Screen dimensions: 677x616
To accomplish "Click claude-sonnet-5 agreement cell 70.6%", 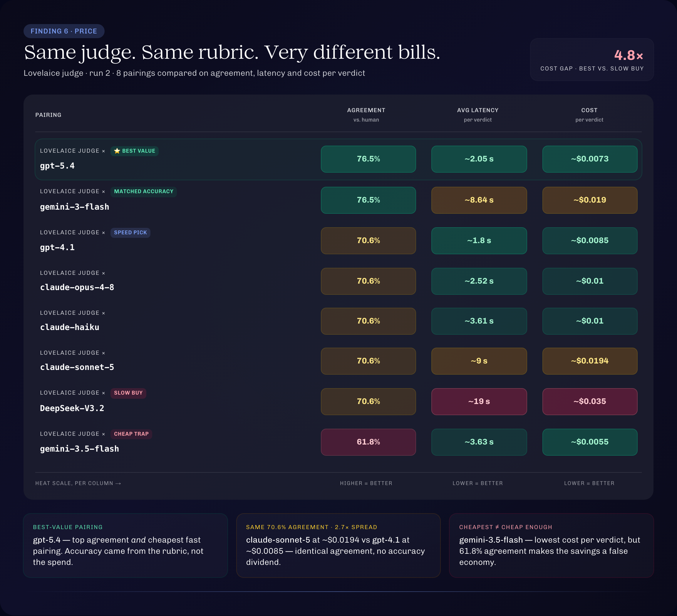I will (x=368, y=361).
